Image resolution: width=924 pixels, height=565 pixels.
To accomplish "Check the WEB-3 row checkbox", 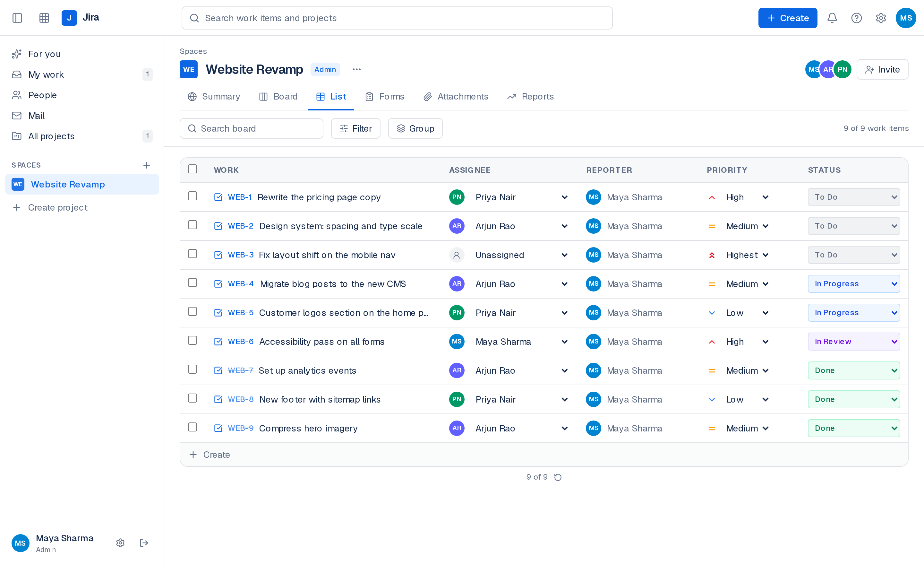I will coord(193,254).
